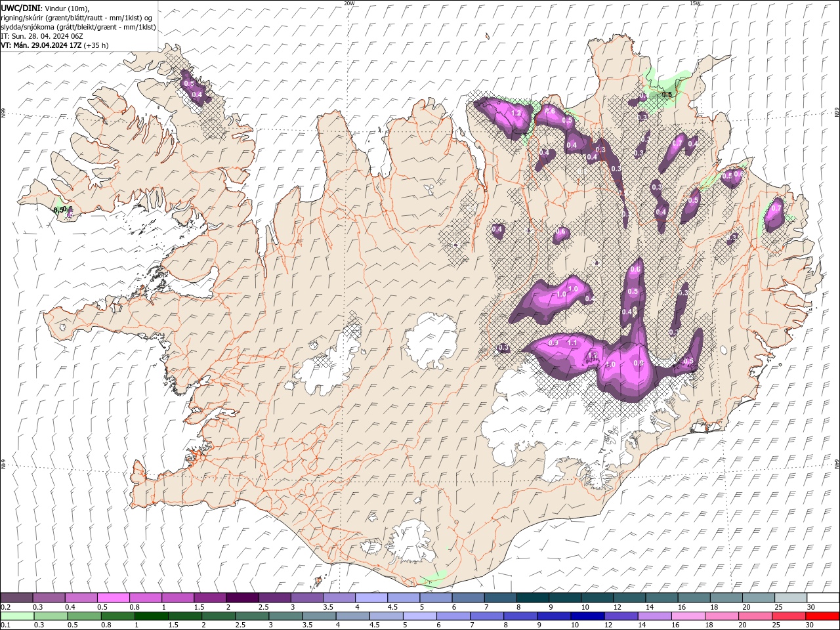Click the 0.50 value label in the Westfjords
840x630 pixels.
(60, 210)
